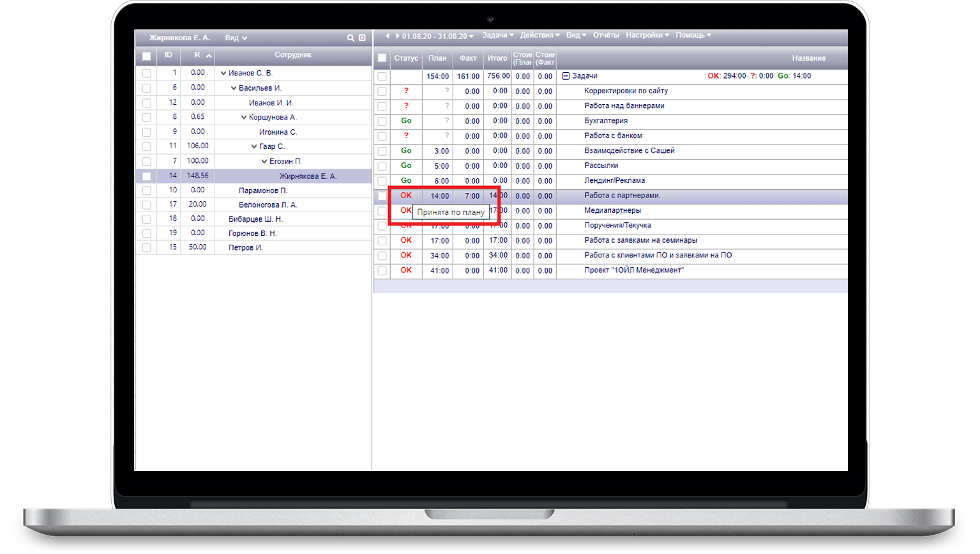The image size is (980, 554).
Task: Go to next period with right arrow
Action: 397,36
